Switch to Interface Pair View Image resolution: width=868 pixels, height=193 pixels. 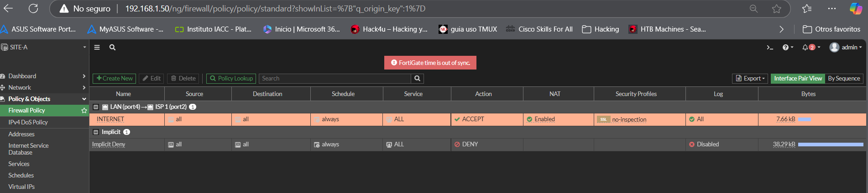[798, 79]
